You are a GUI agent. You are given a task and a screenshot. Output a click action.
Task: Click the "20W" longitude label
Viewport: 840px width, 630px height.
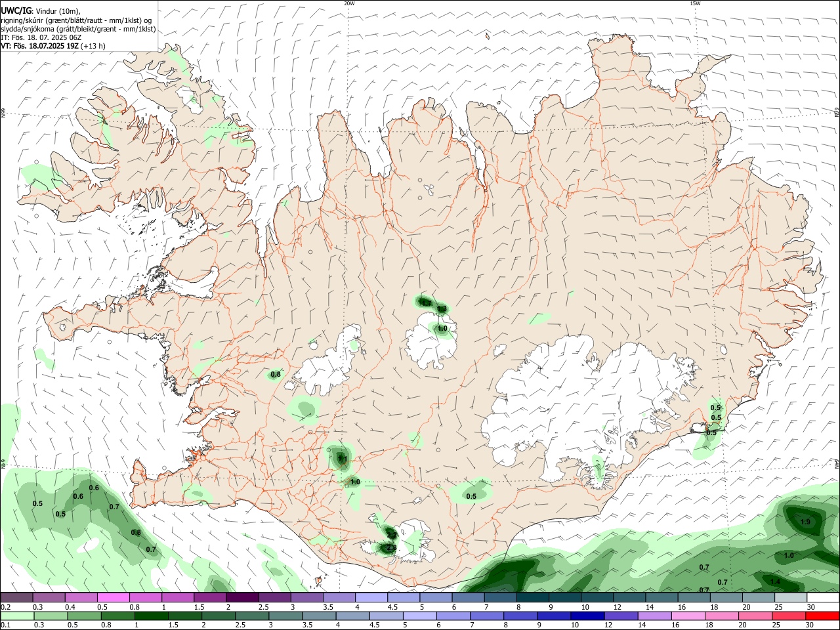tap(349, 3)
